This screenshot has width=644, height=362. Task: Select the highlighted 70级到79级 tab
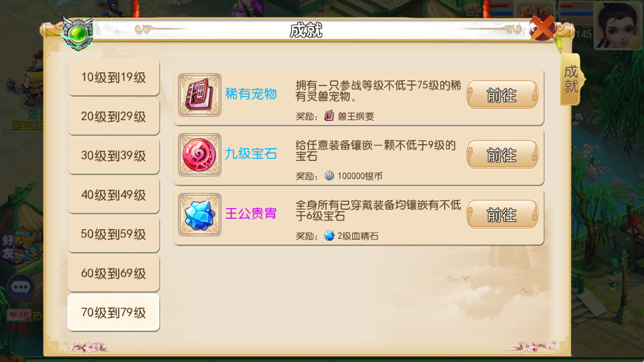114,313
